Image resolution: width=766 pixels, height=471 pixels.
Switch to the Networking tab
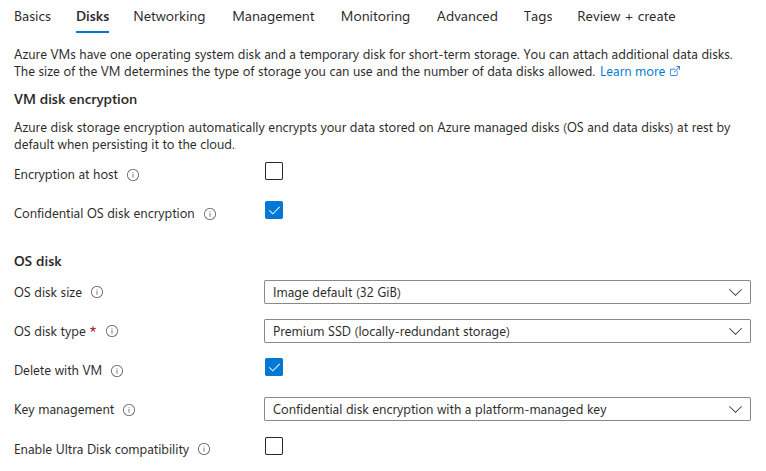point(169,17)
